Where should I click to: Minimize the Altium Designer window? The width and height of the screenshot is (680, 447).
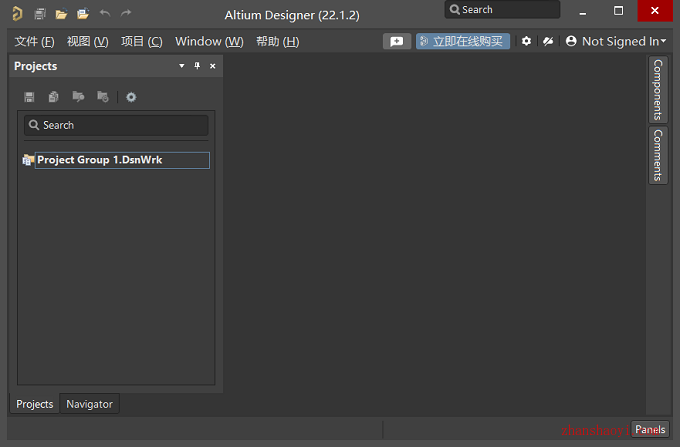tap(583, 12)
